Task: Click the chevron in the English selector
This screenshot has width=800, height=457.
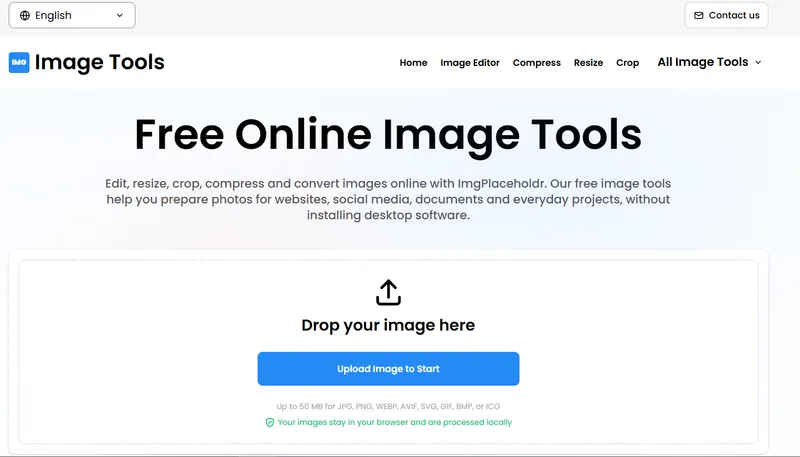Action: click(x=119, y=15)
